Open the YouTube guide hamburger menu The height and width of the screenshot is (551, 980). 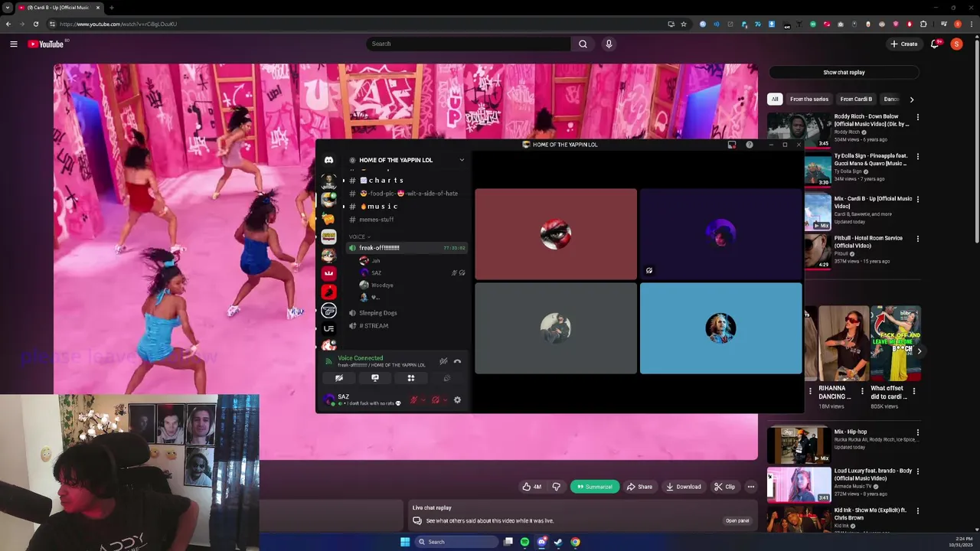point(14,44)
